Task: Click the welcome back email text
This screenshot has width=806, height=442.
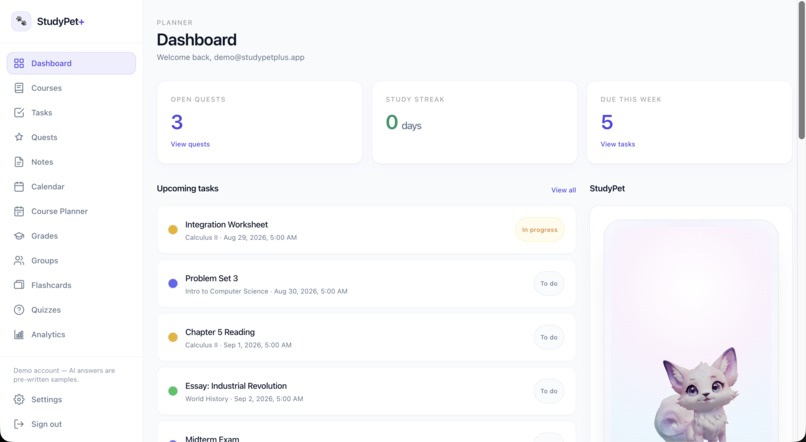Action: [230, 58]
